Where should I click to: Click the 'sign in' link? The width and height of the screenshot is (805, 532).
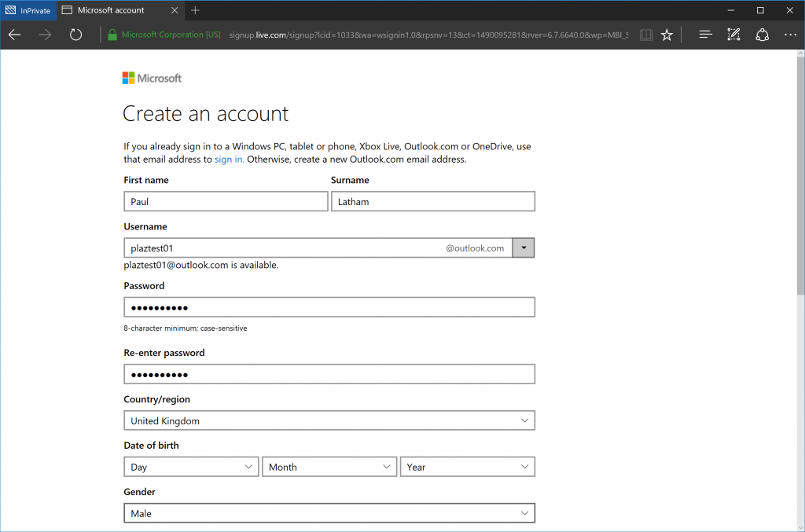click(229, 160)
